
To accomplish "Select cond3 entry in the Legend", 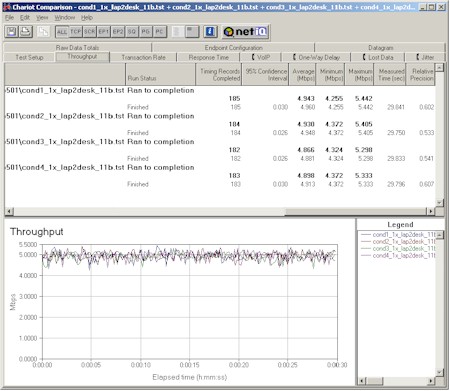I will pos(398,249).
